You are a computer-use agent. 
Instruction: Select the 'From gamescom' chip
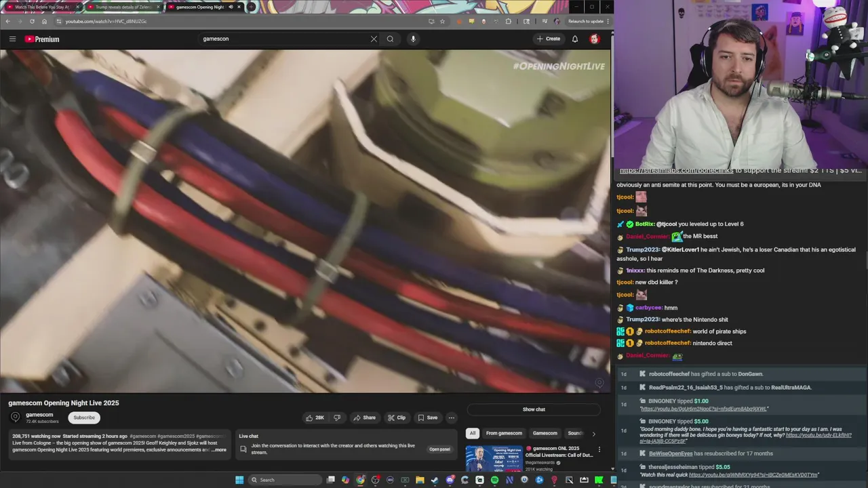(504, 433)
